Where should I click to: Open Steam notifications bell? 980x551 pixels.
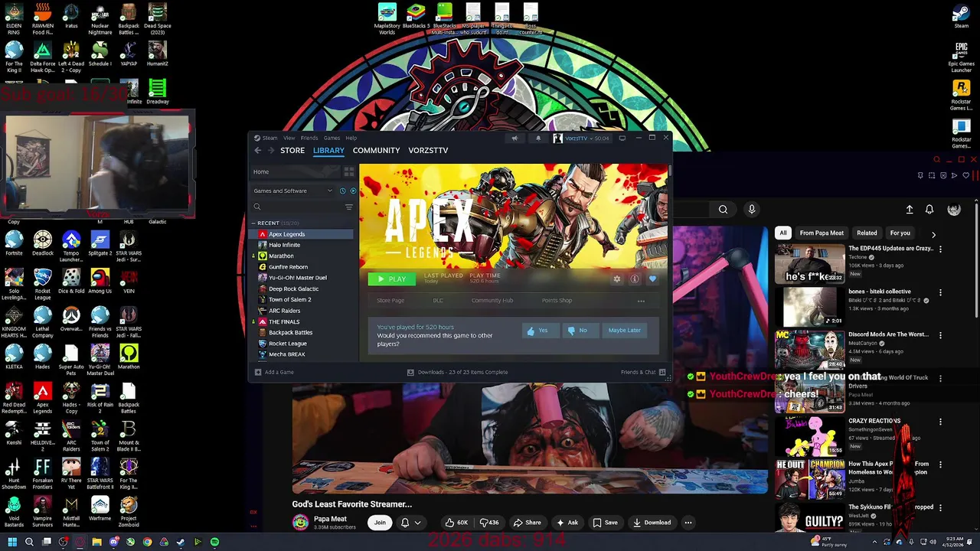537,139
